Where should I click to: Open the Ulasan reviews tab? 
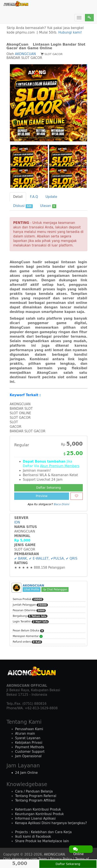pyautogui.click(x=48, y=206)
